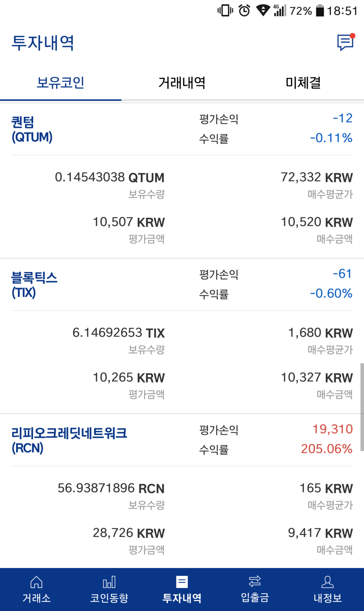364x611 pixels.
Task: Tap the QTUM 72,332 KRW average price
Action: pos(317,177)
